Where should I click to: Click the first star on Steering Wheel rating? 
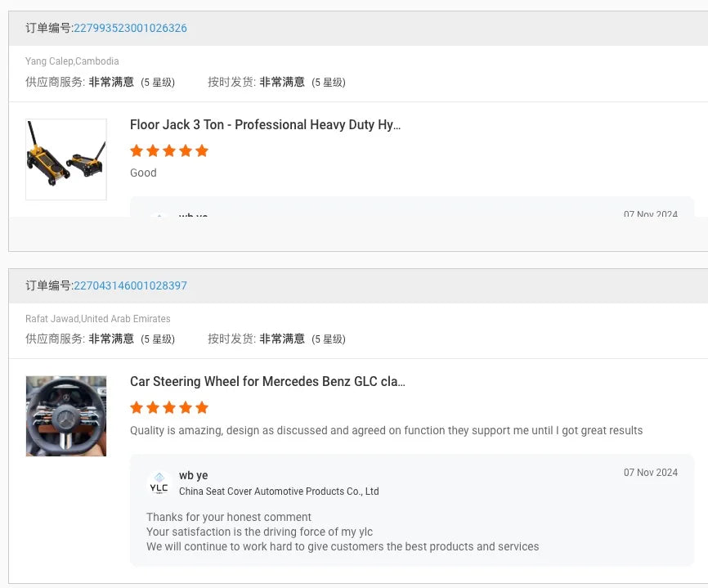click(x=137, y=407)
